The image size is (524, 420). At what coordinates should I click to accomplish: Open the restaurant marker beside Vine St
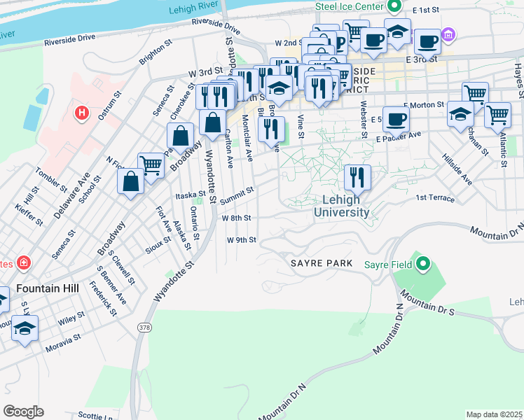(271, 130)
